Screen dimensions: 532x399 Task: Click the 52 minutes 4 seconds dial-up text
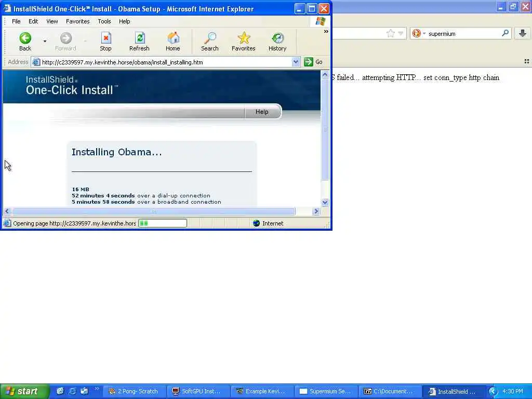[x=141, y=196]
